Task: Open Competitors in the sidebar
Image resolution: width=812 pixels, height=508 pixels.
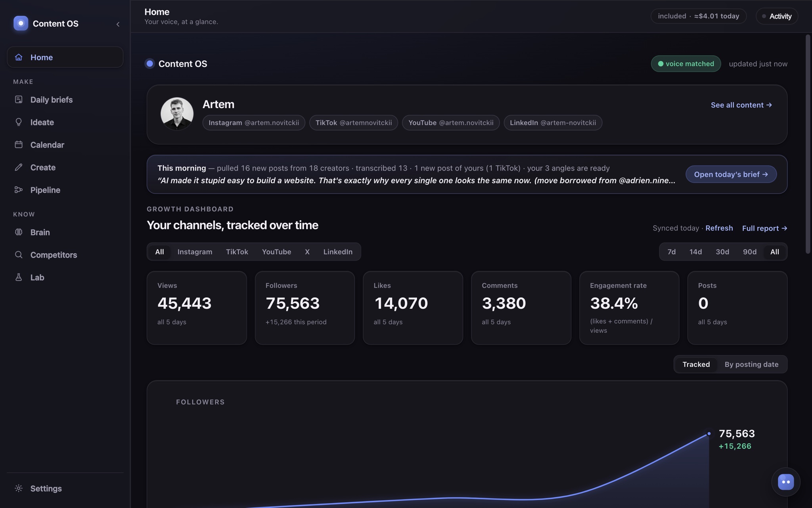Action: pyautogui.click(x=65, y=255)
